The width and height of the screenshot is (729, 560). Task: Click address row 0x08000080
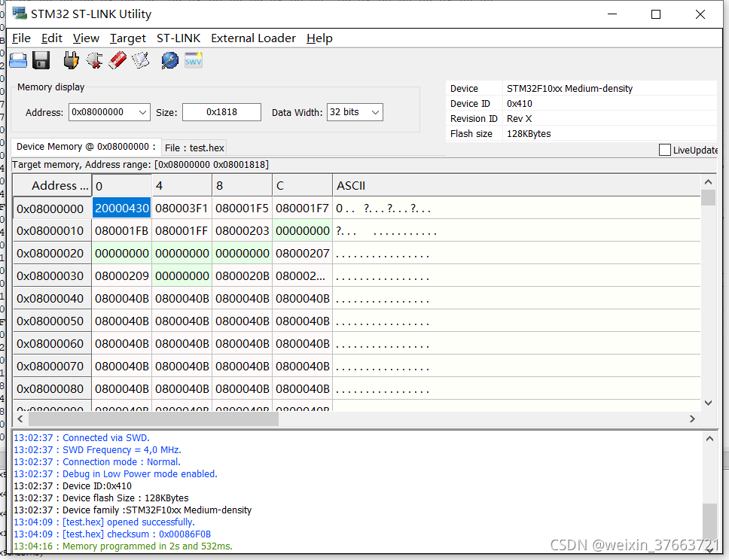point(50,389)
